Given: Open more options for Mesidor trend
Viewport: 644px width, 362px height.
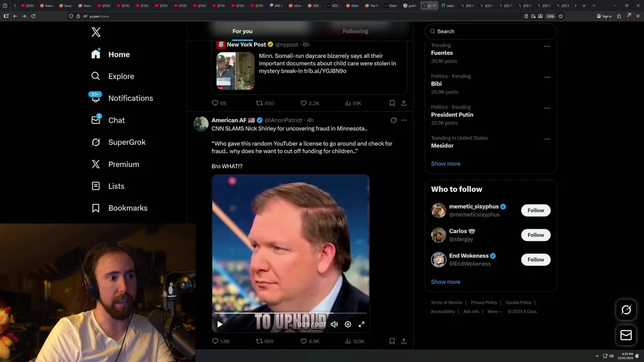Looking at the screenshot, I should point(547,139).
